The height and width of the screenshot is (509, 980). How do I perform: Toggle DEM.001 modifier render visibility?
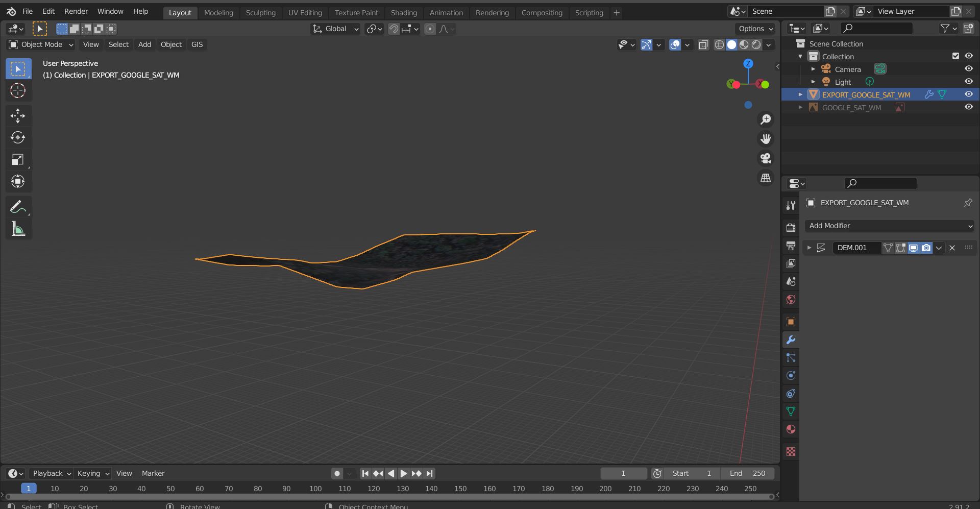point(926,248)
